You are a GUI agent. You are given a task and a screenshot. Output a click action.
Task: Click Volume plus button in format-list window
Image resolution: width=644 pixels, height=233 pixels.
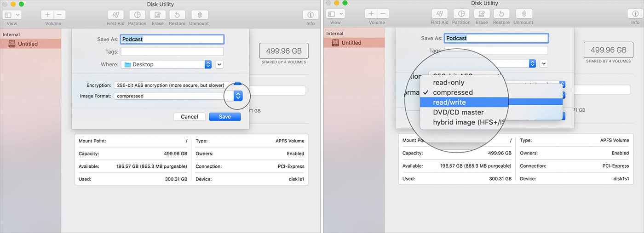click(371, 14)
